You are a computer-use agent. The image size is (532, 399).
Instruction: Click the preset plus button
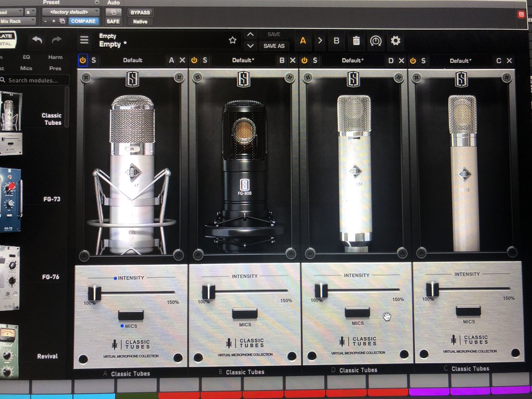tap(54, 21)
